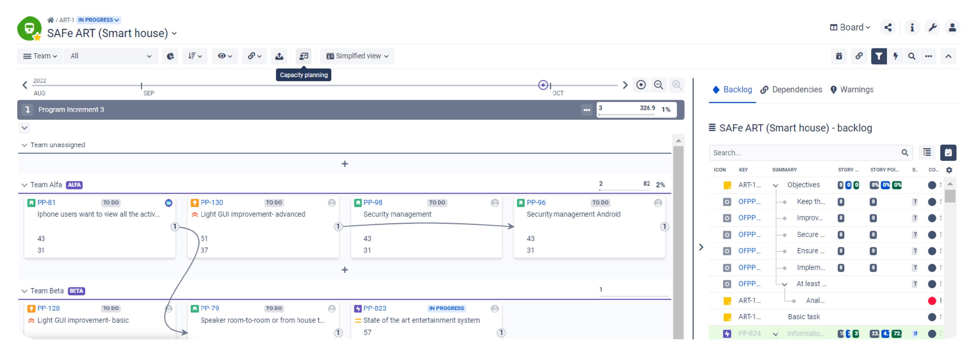Select the Basic task backlog row

826,317
